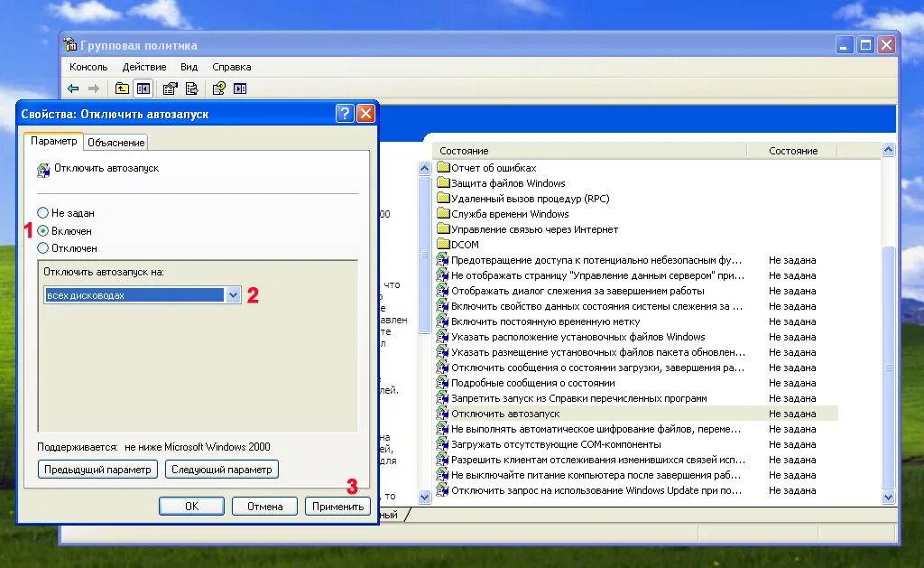Click the policy icon beside Загружать отсутствующие COM-компоненты
The width and height of the screenshot is (924, 568).
click(x=442, y=443)
